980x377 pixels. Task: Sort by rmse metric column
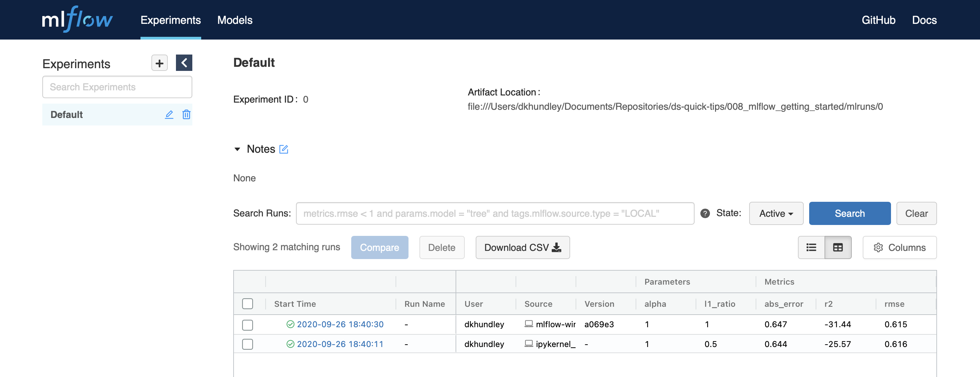(894, 304)
